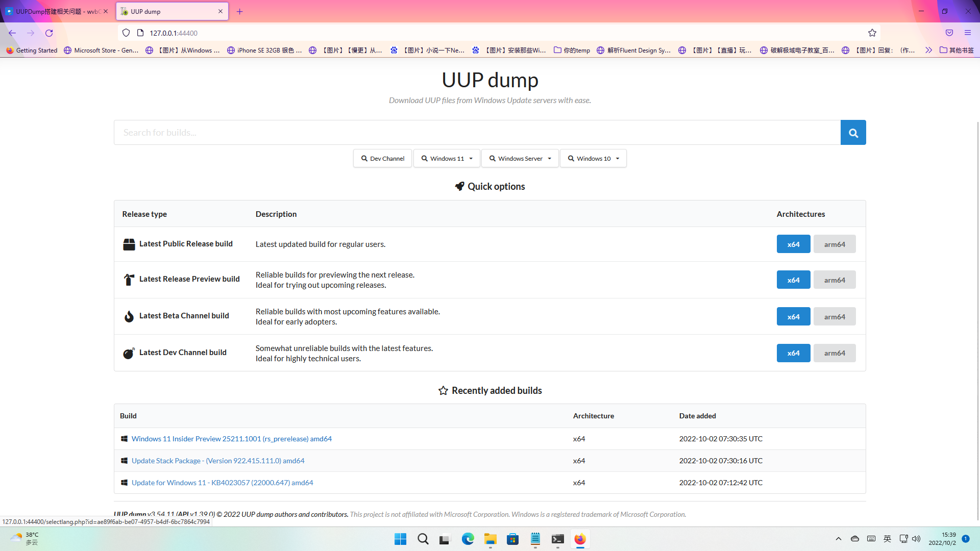Image resolution: width=980 pixels, height=551 pixels.
Task: Open 你的temp bookmark folder
Action: click(572, 50)
